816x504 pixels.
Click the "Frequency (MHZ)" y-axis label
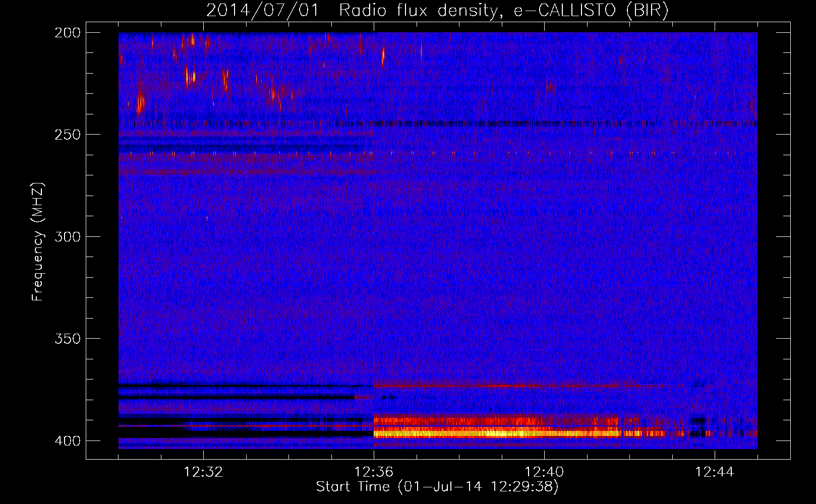37,242
